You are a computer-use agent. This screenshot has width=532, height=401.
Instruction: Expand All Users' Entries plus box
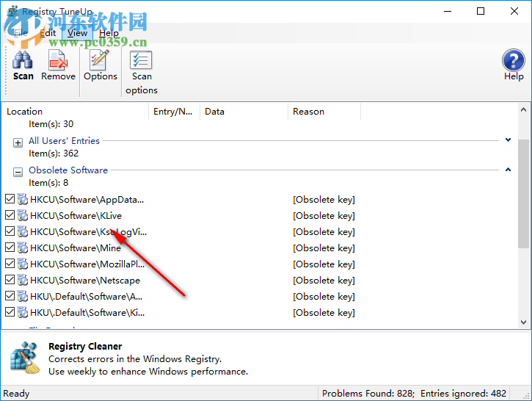[x=18, y=142]
